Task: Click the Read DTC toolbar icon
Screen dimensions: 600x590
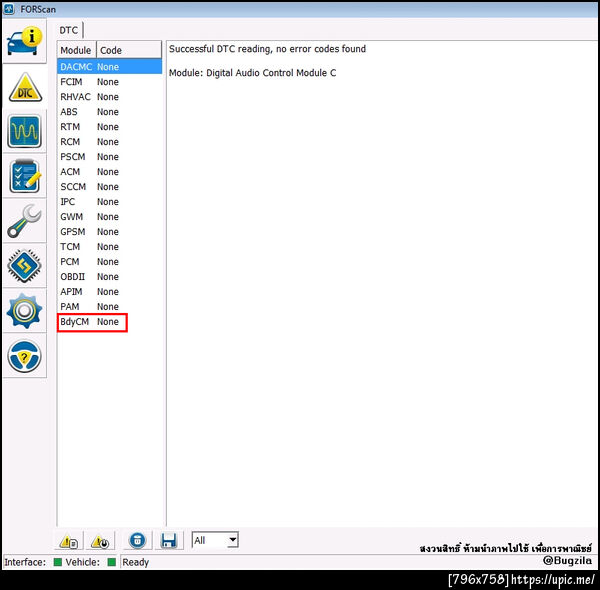Action: coord(69,541)
